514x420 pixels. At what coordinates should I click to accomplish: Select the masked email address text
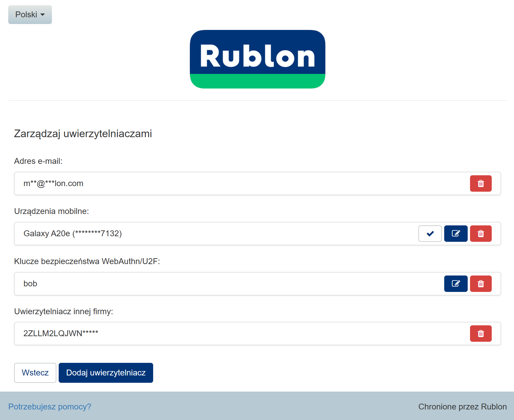pos(53,183)
